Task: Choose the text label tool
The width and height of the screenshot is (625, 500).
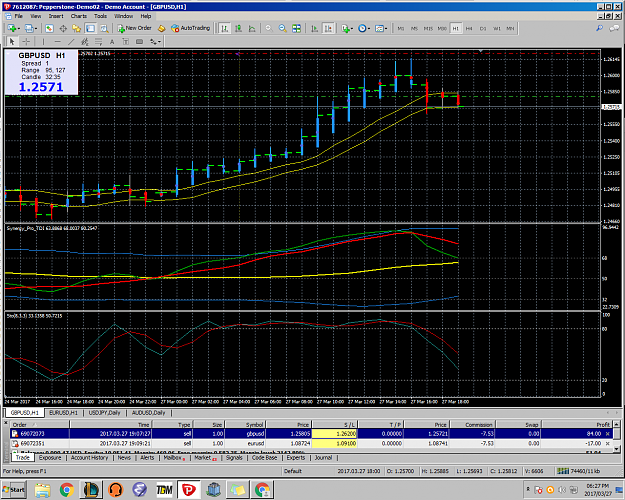Action: pyautogui.click(x=112, y=41)
